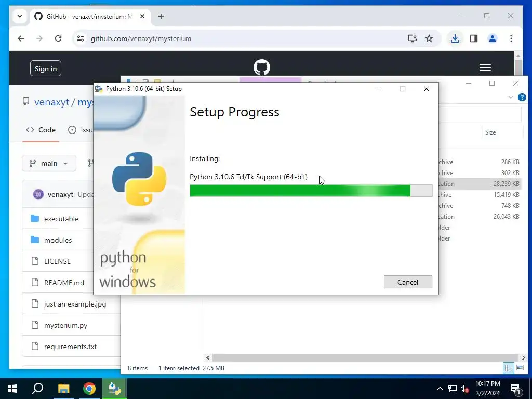Open the modules folder
The height and width of the screenshot is (399, 532).
tap(58, 240)
